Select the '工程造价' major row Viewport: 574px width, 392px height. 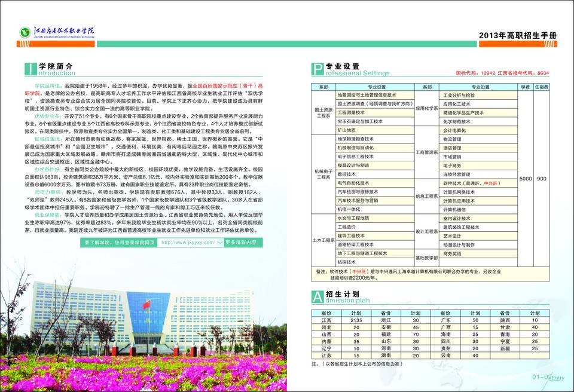[375, 227]
